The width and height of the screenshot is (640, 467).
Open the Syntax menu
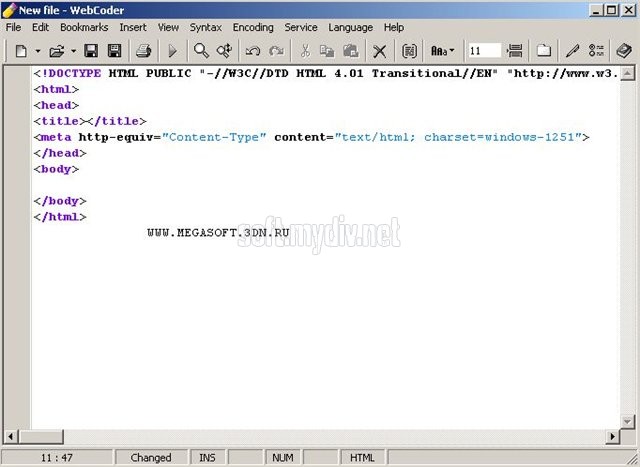pyautogui.click(x=206, y=27)
